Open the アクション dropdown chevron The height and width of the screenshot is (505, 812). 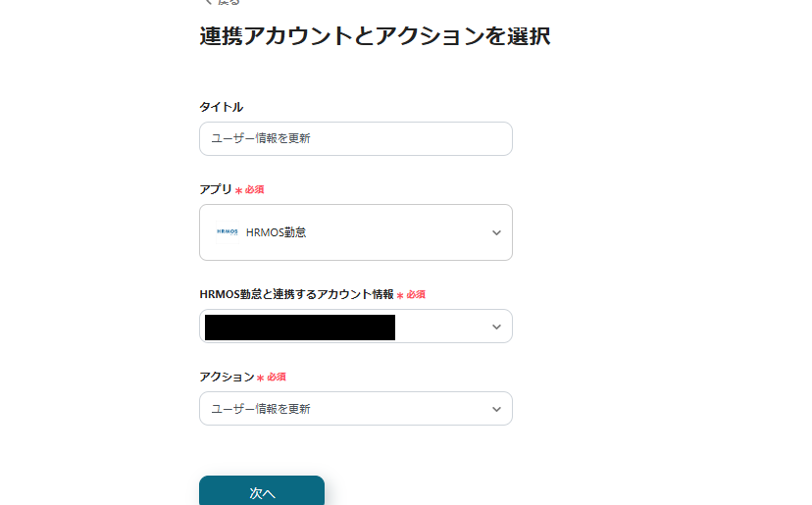pos(496,409)
